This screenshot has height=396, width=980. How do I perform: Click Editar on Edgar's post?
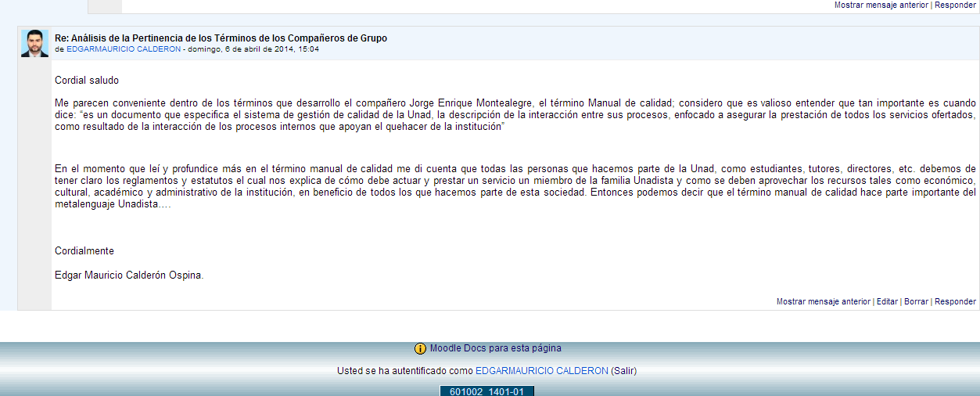pos(886,301)
